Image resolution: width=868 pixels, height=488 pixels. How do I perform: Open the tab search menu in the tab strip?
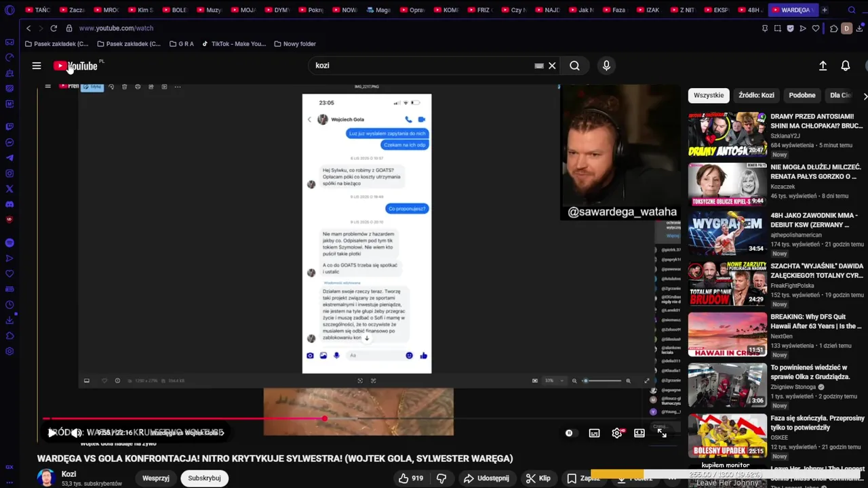click(852, 10)
